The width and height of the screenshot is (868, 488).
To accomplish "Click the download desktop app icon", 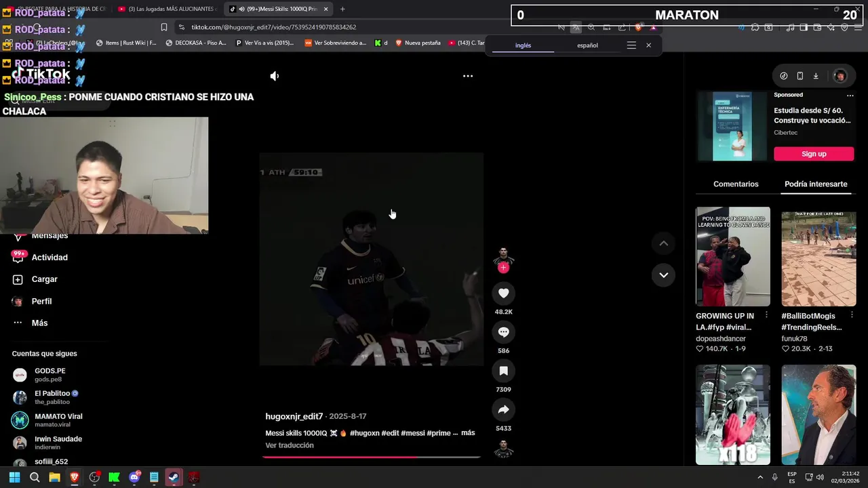I will click(x=816, y=76).
